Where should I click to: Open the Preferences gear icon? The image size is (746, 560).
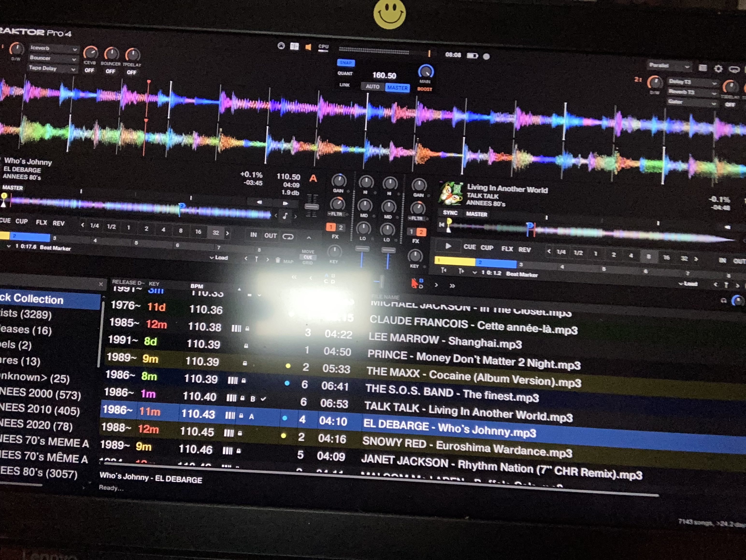[718, 69]
